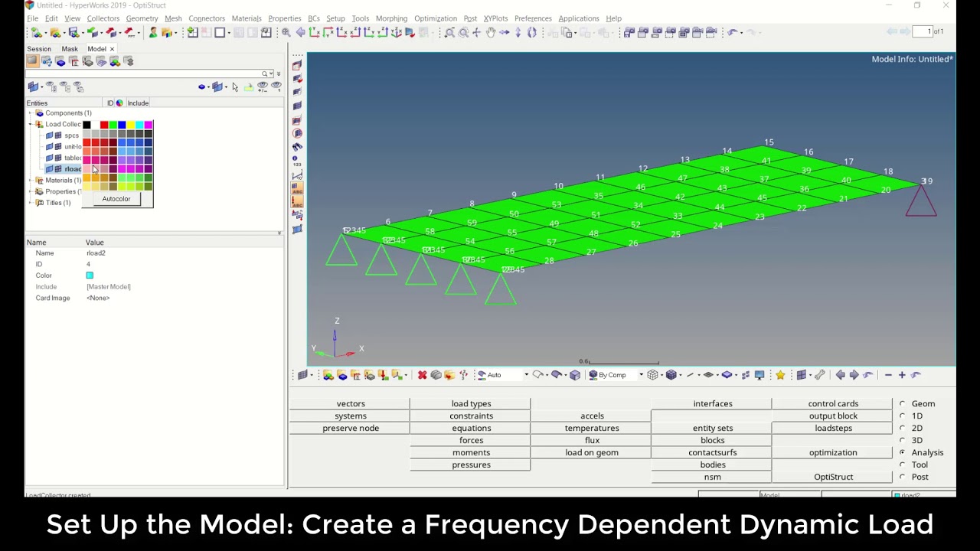Click the save model icon in top toolbar
Image resolution: width=980 pixels, height=551 pixels.
click(73, 32)
